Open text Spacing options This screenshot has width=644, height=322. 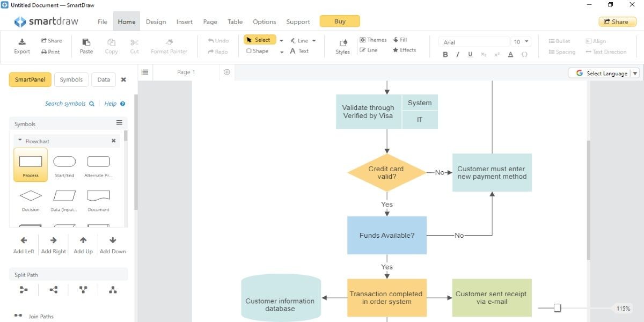pyautogui.click(x=562, y=52)
